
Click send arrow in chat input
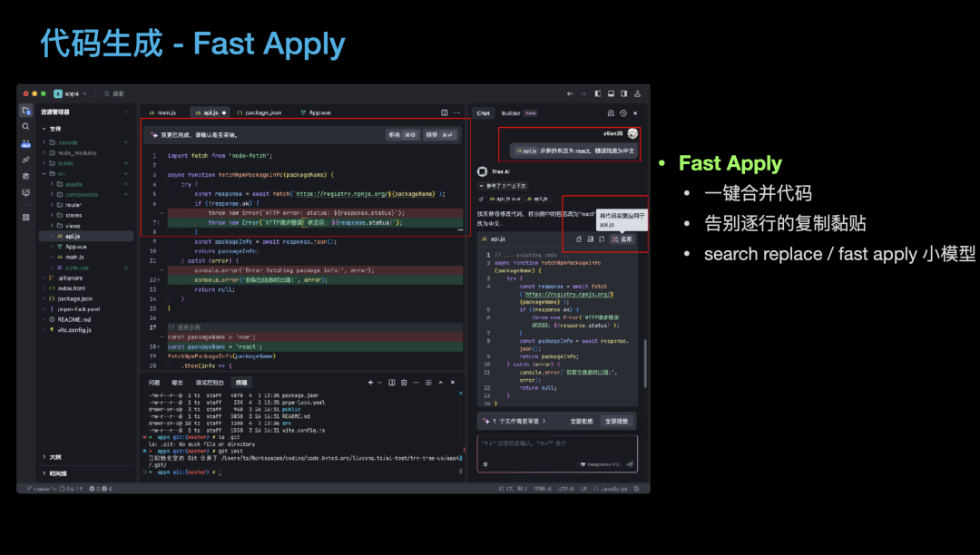pos(630,464)
